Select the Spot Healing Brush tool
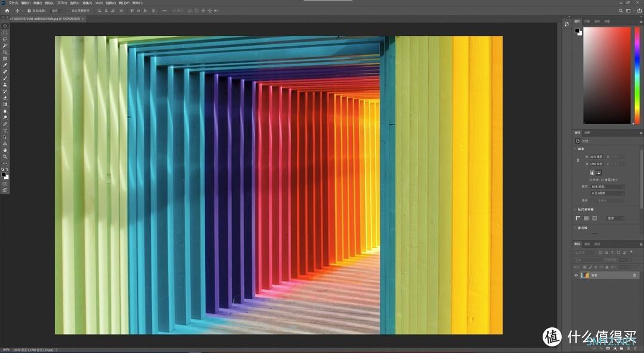 [5, 72]
